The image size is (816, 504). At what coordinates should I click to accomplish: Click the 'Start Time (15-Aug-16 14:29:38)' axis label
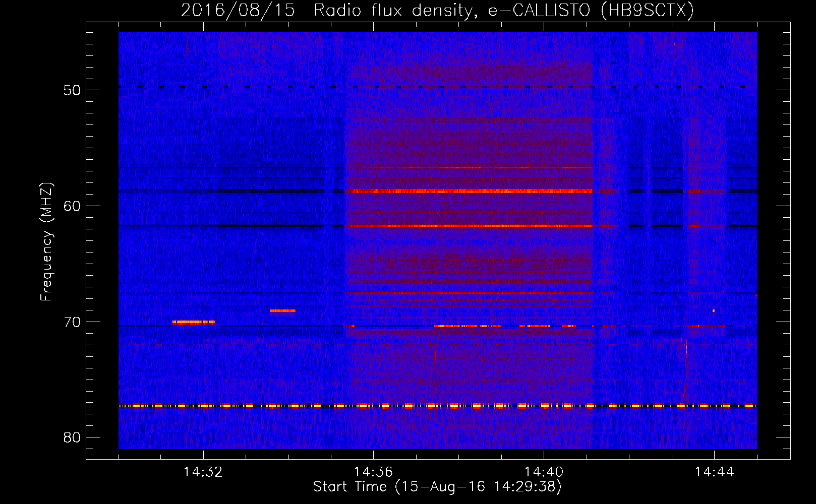[x=437, y=487]
